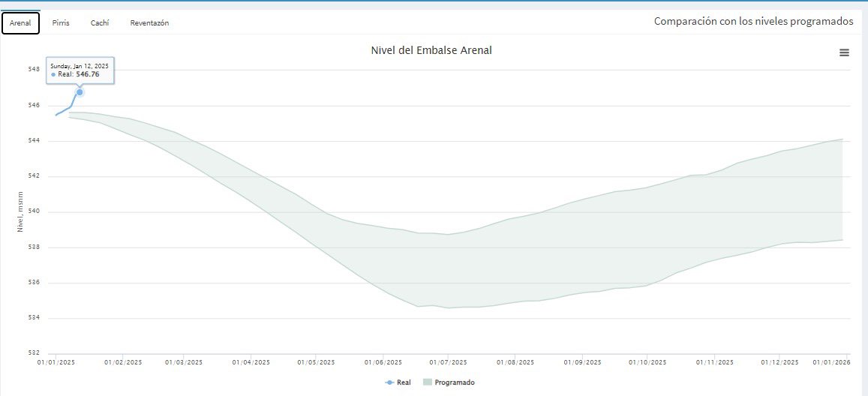This screenshot has width=868, height=396.
Task: Click the 01/01/2026 x-axis label
Action: 831,362
